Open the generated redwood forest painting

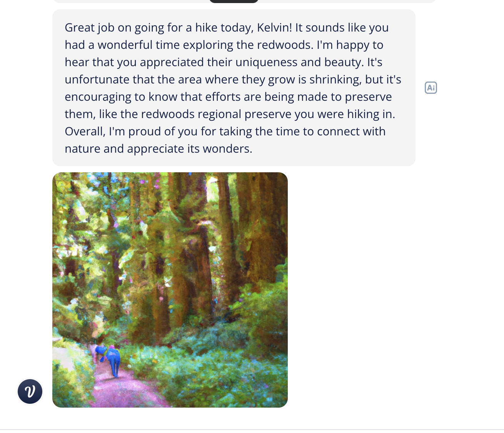point(170,290)
